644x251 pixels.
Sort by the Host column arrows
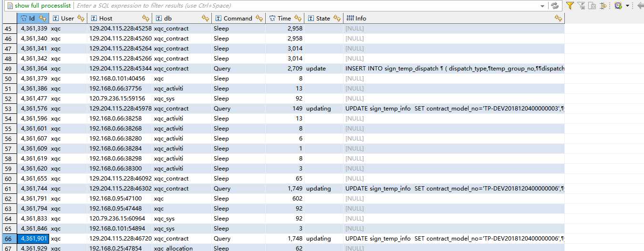point(146,18)
